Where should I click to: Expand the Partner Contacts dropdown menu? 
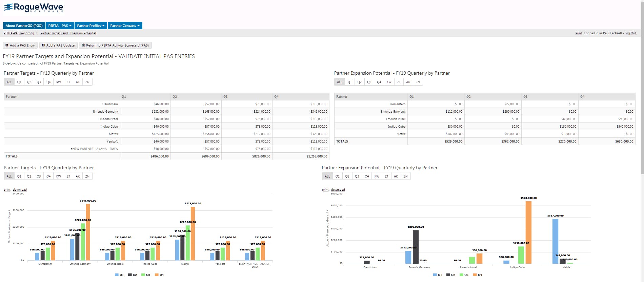point(125,25)
